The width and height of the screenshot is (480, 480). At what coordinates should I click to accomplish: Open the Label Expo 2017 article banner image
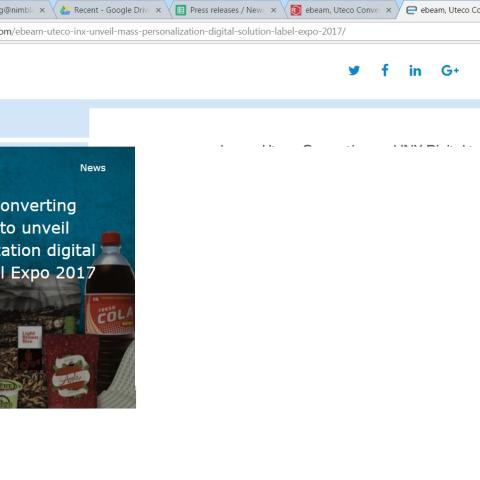(x=67, y=277)
